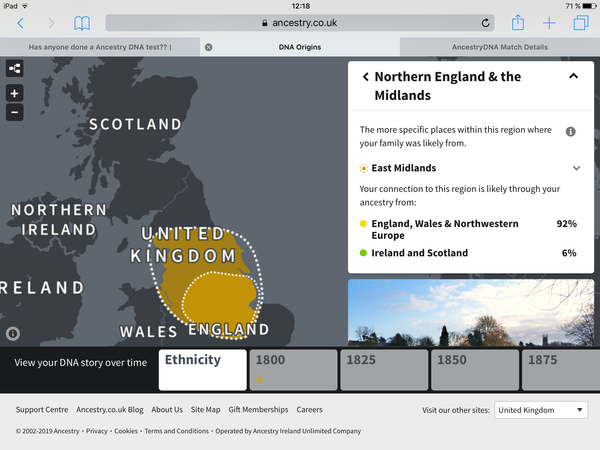Image resolution: width=600 pixels, height=450 pixels.
Task: Open the Safari share sheet
Action: click(518, 22)
